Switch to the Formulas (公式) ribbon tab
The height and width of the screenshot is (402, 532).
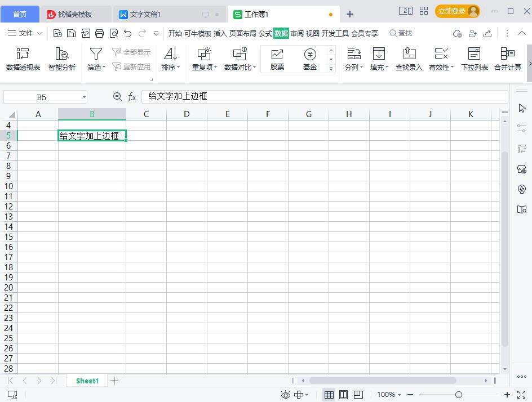(265, 33)
